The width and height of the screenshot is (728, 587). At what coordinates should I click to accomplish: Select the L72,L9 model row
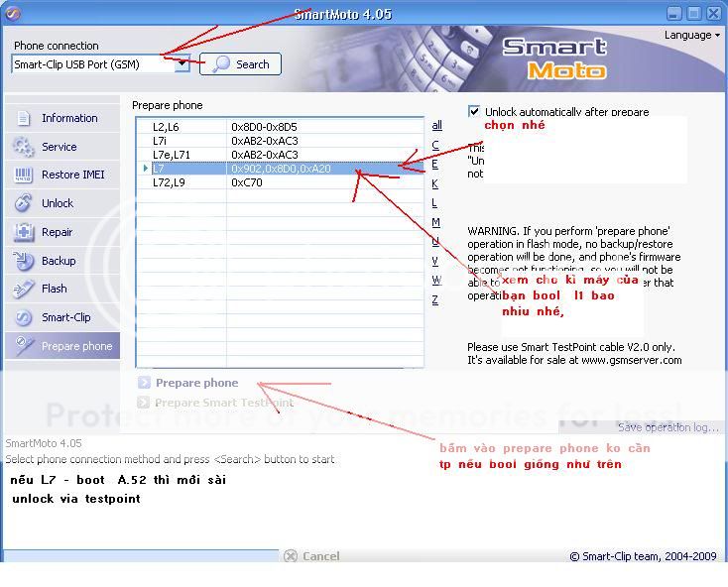point(281,182)
